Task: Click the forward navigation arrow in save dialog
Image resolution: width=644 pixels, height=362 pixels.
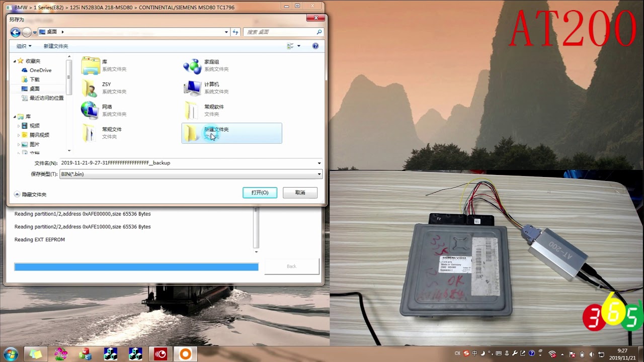Action: coord(27,32)
